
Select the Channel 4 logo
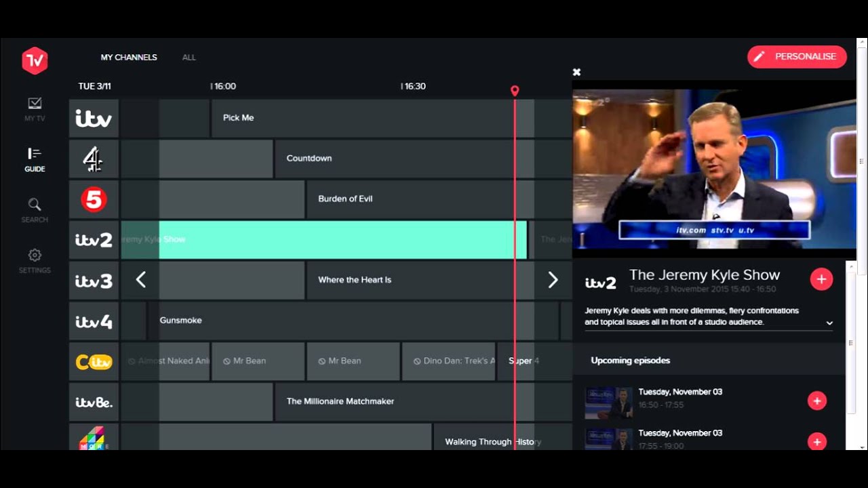click(x=94, y=159)
